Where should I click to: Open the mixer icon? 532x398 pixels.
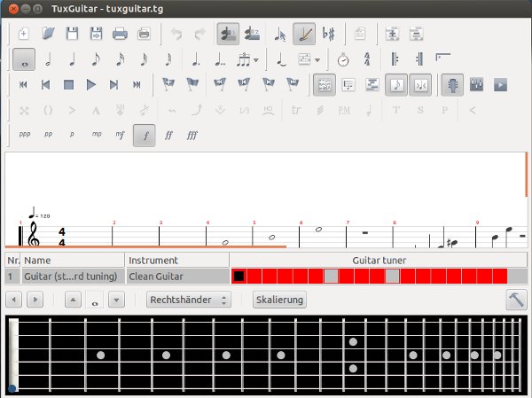pyautogui.click(x=476, y=84)
